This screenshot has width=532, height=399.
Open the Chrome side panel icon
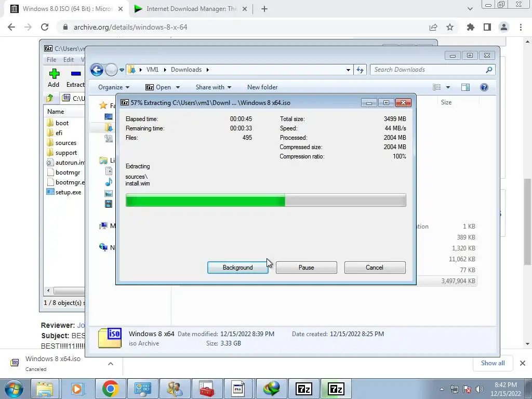point(487,27)
